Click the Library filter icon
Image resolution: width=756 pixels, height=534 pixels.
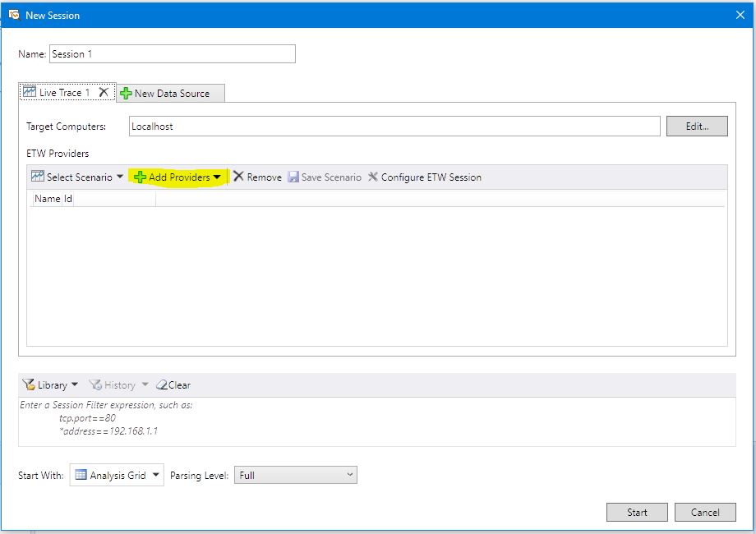(x=30, y=384)
